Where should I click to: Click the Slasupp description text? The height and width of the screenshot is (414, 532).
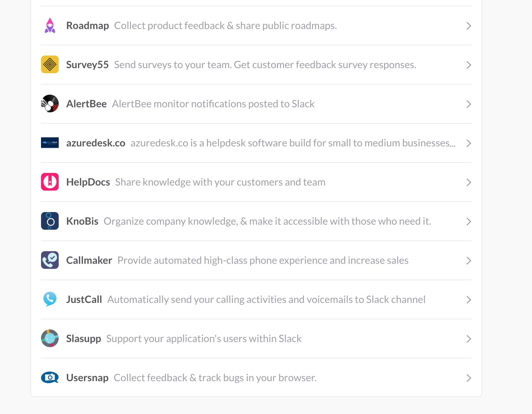(x=204, y=338)
